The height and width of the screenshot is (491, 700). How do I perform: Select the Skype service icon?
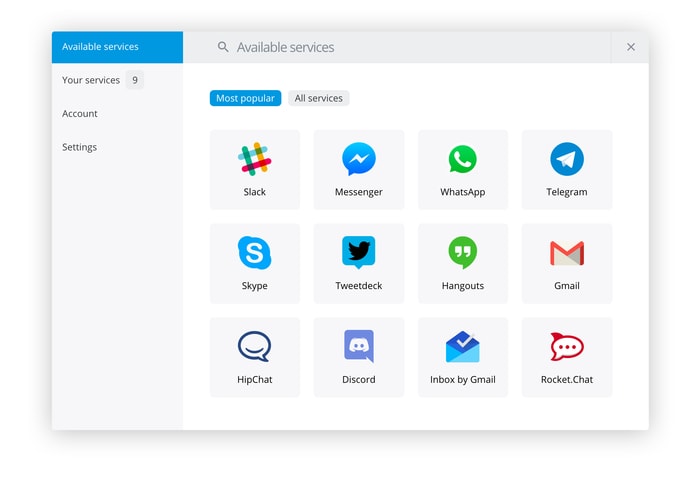(x=254, y=253)
